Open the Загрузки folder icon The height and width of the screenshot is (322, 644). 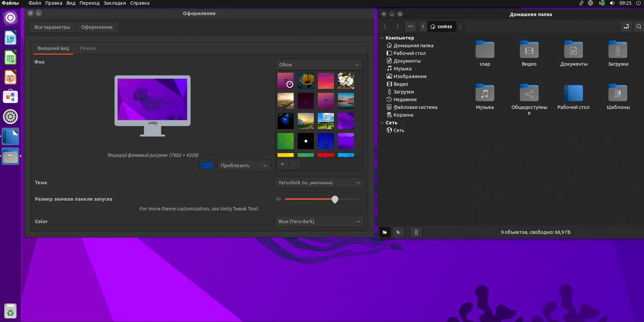618,50
